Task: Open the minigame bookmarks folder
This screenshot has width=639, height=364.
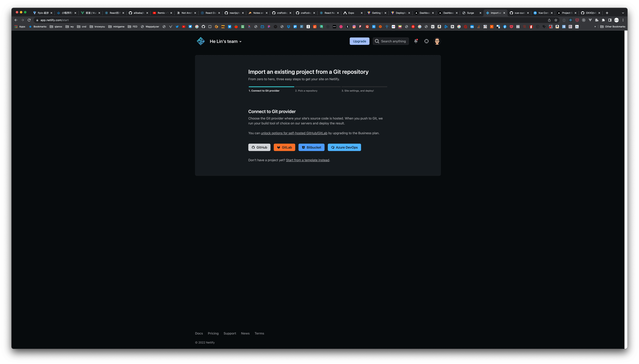Action: (116, 26)
